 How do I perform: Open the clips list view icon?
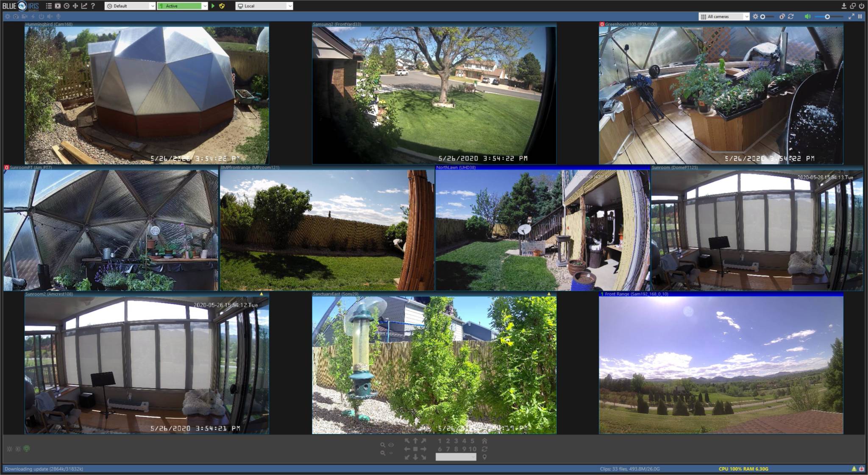pyautogui.click(x=49, y=6)
